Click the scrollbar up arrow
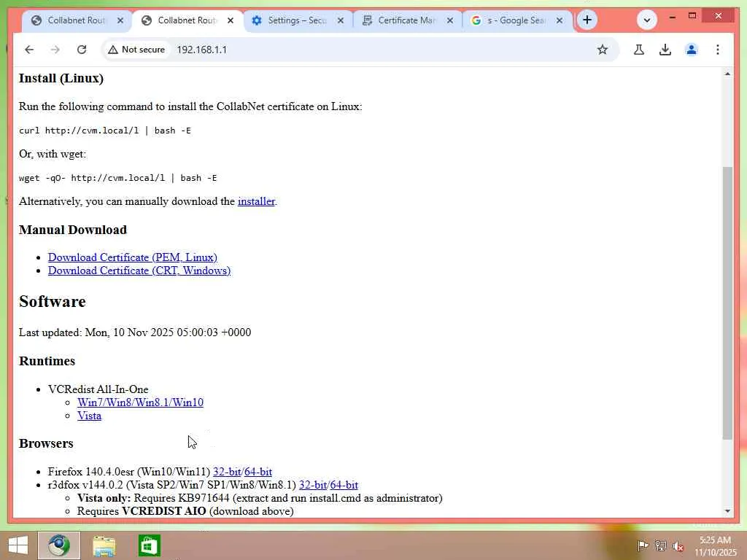This screenshot has height=560, width=747. (727, 74)
